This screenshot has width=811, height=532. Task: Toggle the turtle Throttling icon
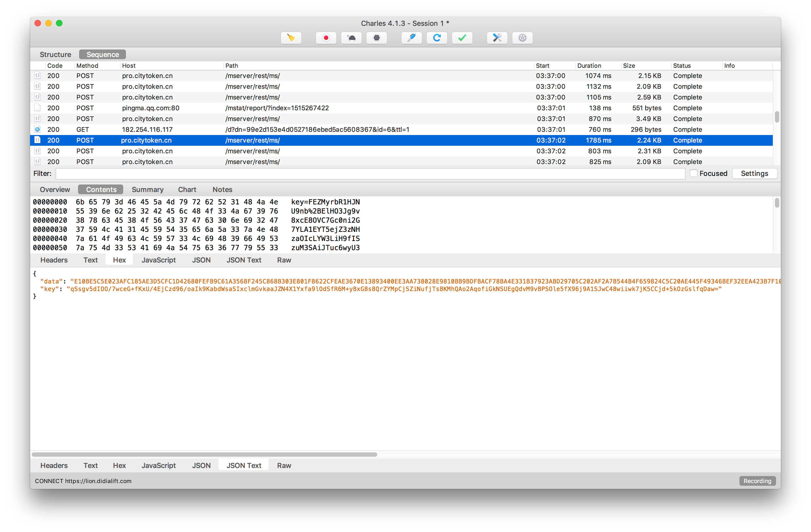coord(351,38)
